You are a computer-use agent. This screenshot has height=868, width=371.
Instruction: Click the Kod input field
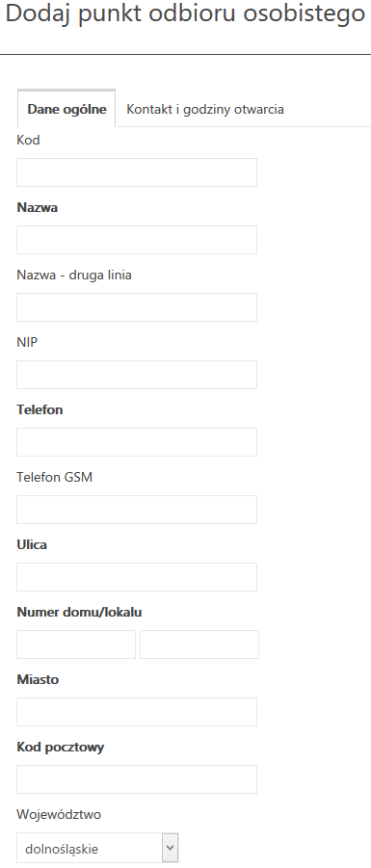pos(137,172)
